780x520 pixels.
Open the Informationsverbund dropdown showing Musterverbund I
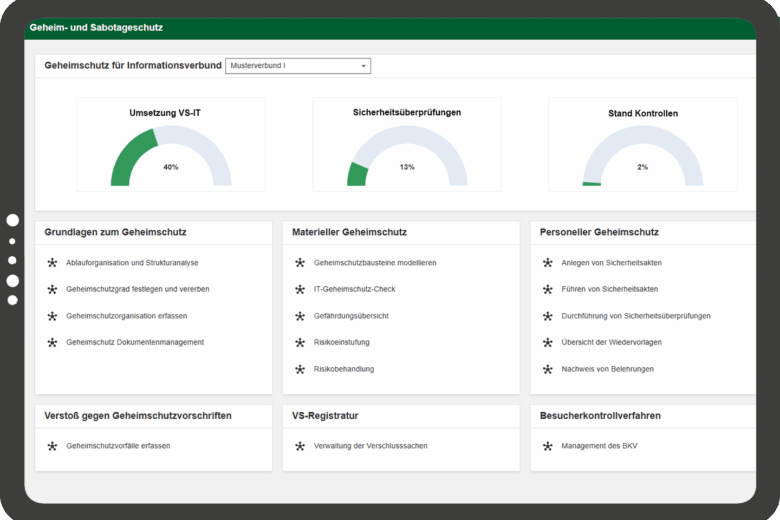298,66
